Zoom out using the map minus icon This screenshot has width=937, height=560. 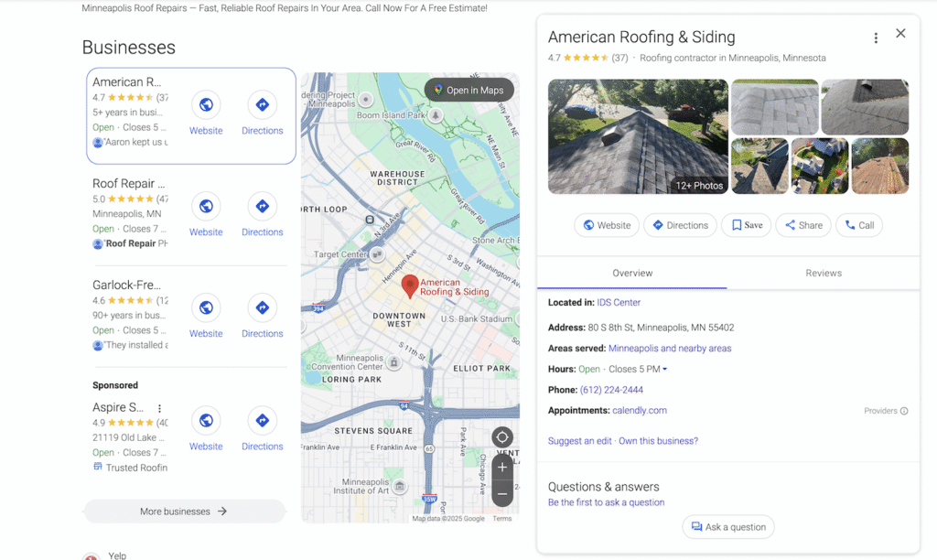point(502,494)
